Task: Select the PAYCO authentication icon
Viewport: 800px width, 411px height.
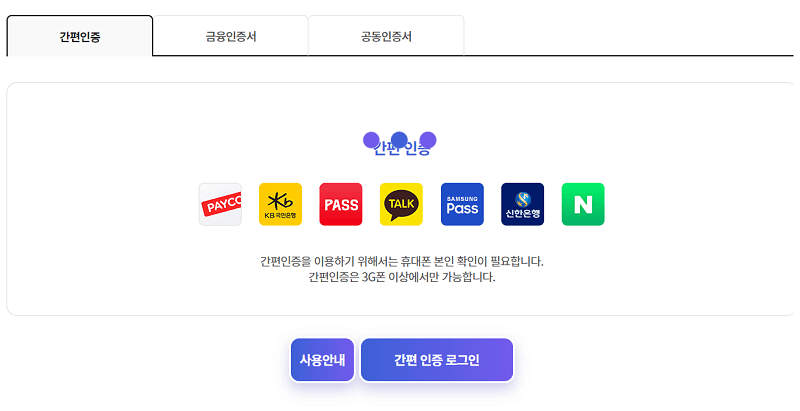Action: coord(220,204)
